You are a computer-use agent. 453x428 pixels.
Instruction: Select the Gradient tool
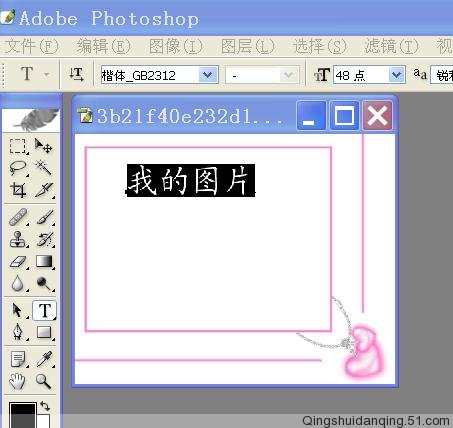tap(44, 262)
